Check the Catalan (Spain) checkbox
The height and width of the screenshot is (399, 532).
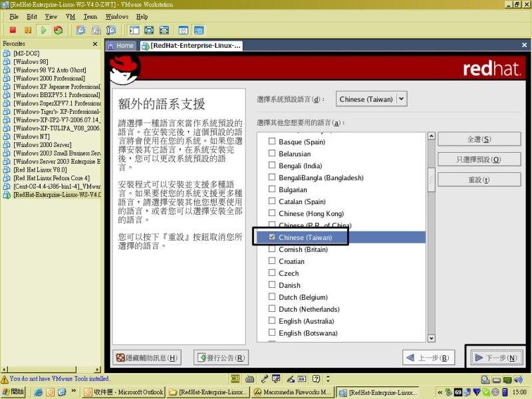click(x=272, y=201)
